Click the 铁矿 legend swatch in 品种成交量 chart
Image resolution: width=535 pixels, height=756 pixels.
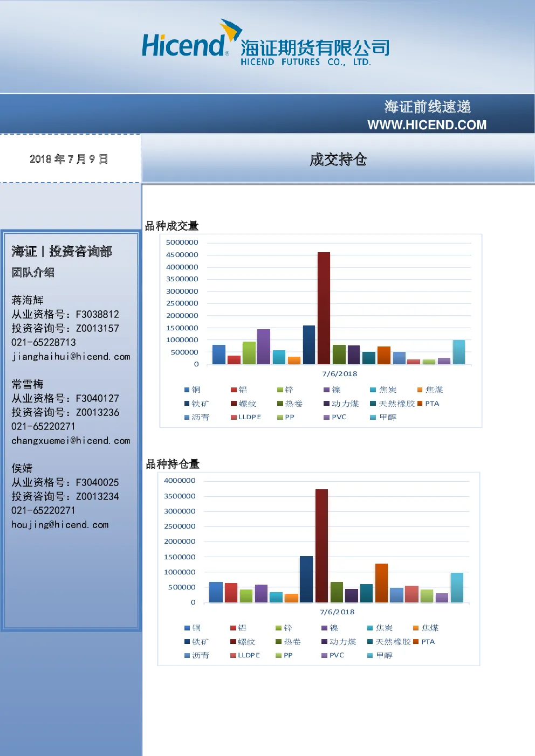pyautogui.click(x=187, y=404)
